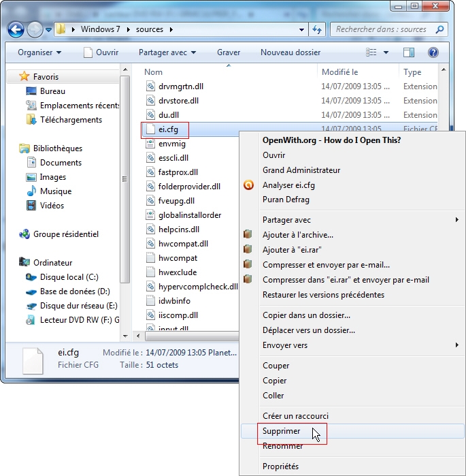
Task: Select the idwbinfo file icon
Action: pyautogui.click(x=150, y=300)
